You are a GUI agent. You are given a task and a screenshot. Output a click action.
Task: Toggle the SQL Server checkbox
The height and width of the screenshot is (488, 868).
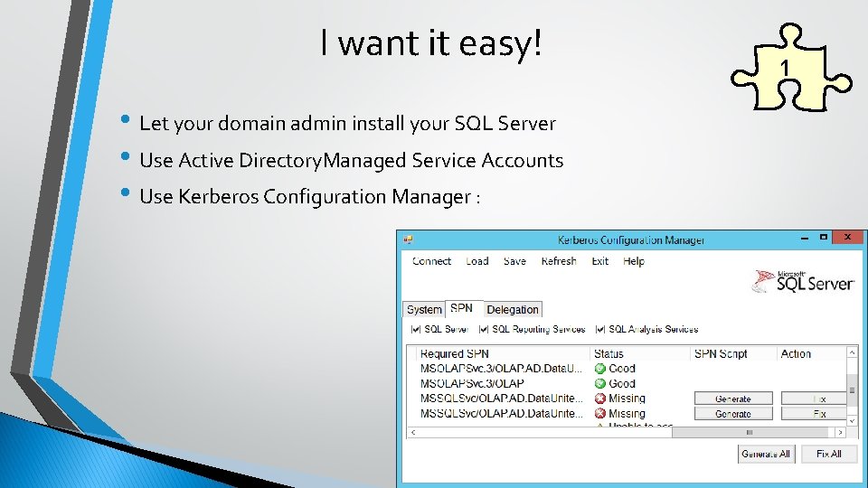point(416,329)
